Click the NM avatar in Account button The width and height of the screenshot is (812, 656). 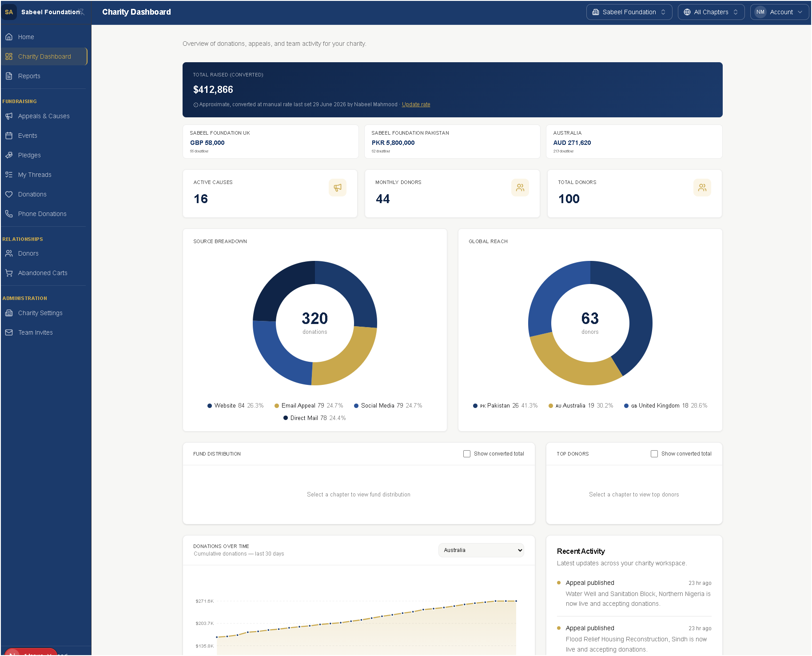click(760, 12)
